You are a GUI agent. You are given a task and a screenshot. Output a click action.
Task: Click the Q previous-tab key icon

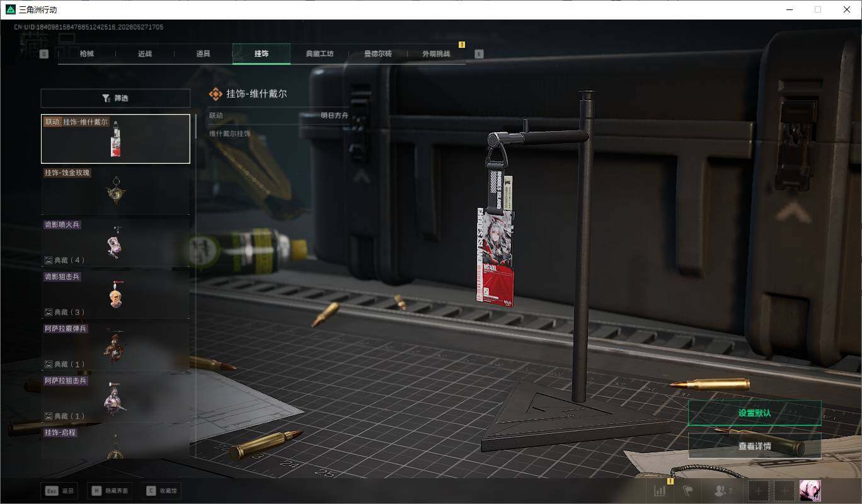tap(44, 54)
